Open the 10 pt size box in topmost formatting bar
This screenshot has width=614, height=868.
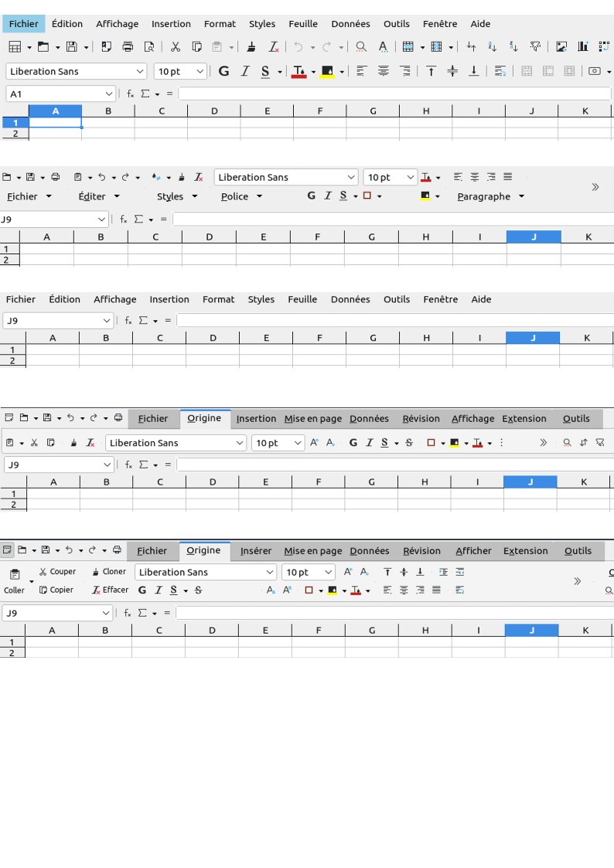(x=180, y=71)
